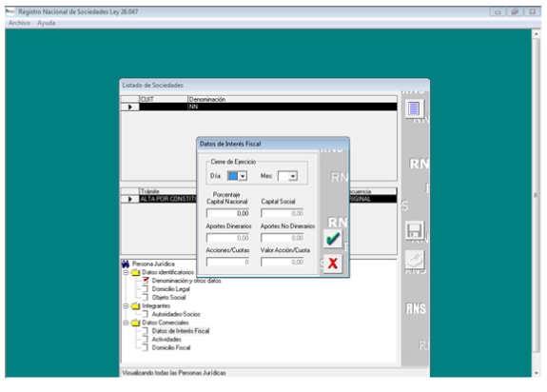The image size is (547, 392).
Task: Minimize the Registro Nacional window
Action: coord(498,11)
